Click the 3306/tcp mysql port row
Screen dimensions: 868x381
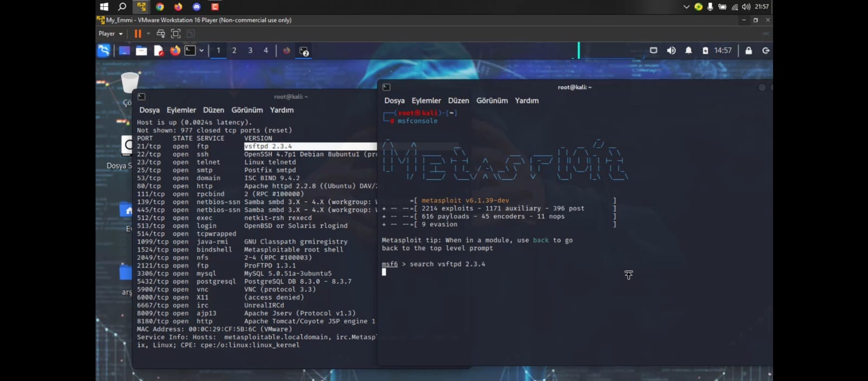coord(234,274)
